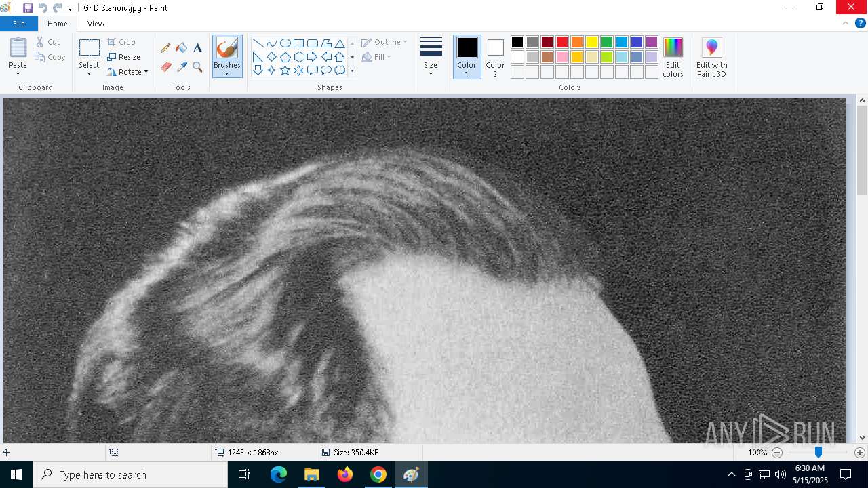
Task: Choose the Rectangle shape
Action: [298, 43]
